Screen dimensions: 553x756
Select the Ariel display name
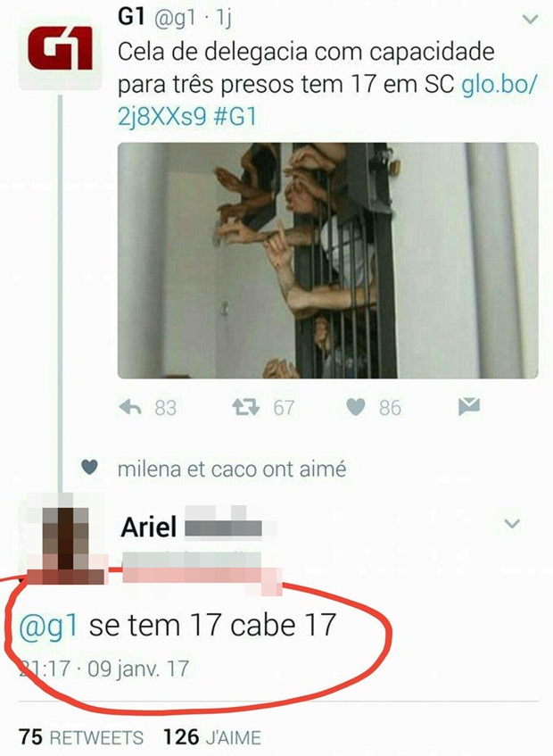(x=148, y=527)
